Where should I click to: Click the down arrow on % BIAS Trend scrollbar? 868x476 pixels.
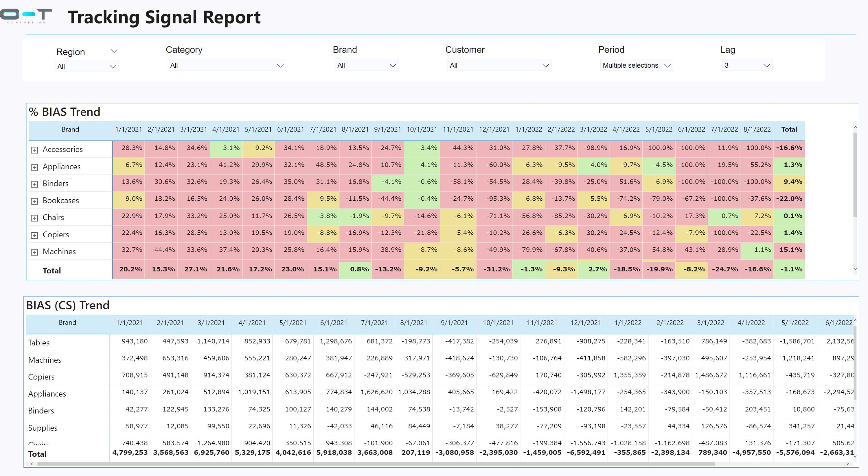pyautogui.click(x=855, y=269)
